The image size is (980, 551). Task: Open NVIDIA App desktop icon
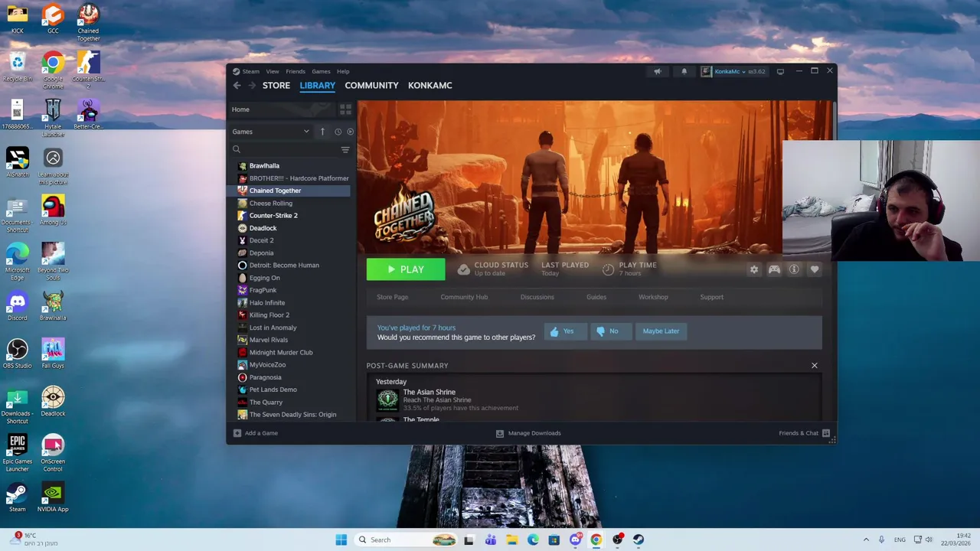tap(53, 497)
